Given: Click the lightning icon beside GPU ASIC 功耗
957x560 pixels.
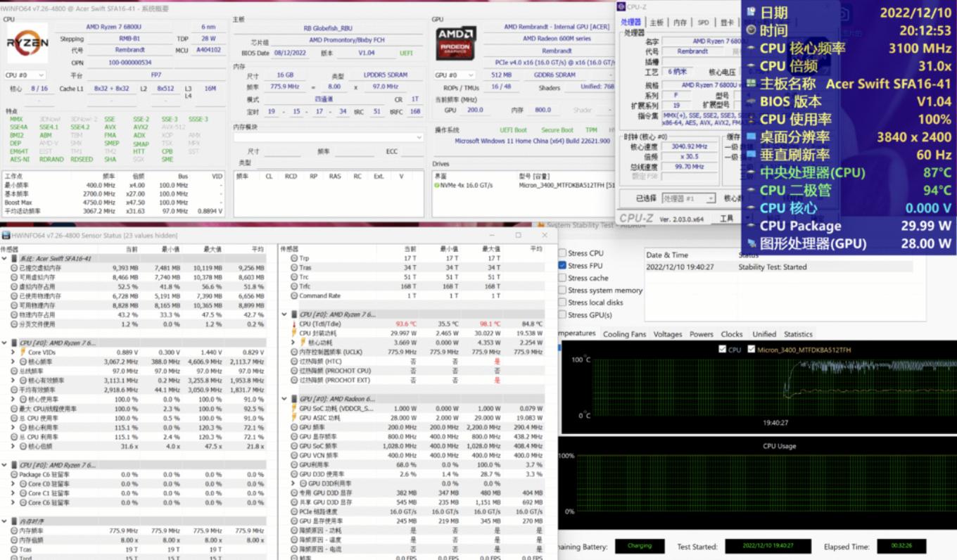Looking at the screenshot, I should (293, 418).
